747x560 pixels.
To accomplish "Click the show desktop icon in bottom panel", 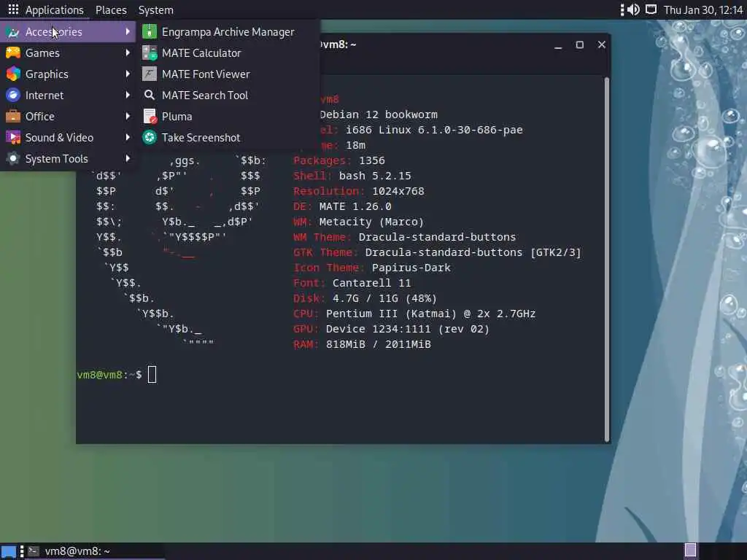I will (9, 551).
